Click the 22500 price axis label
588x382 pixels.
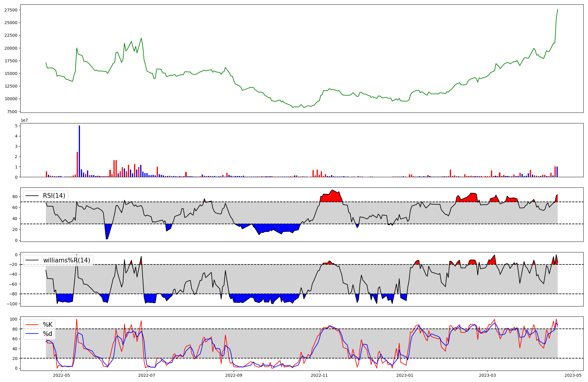click(x=11, y=35)
